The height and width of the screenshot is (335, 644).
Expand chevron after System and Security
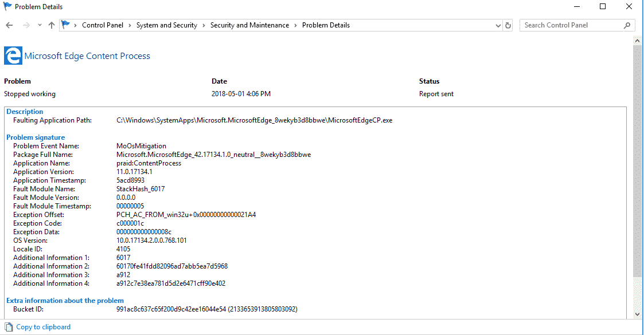[204, 25]
